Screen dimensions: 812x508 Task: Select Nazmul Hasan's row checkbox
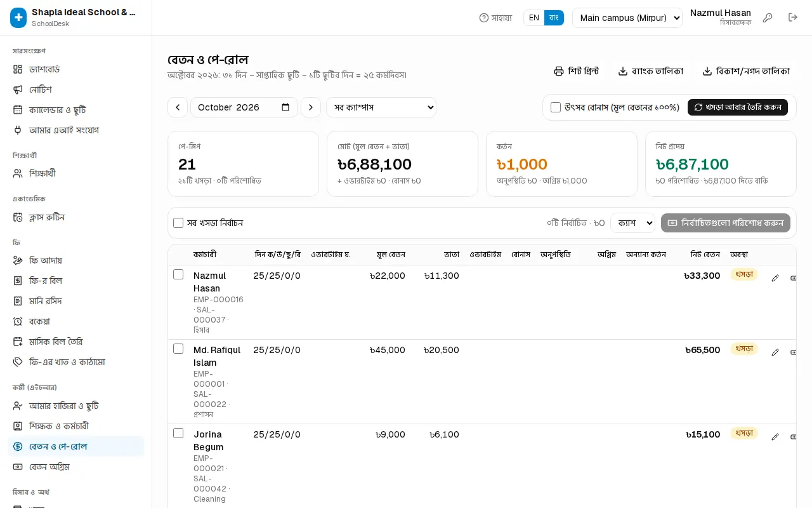[178, 274]
